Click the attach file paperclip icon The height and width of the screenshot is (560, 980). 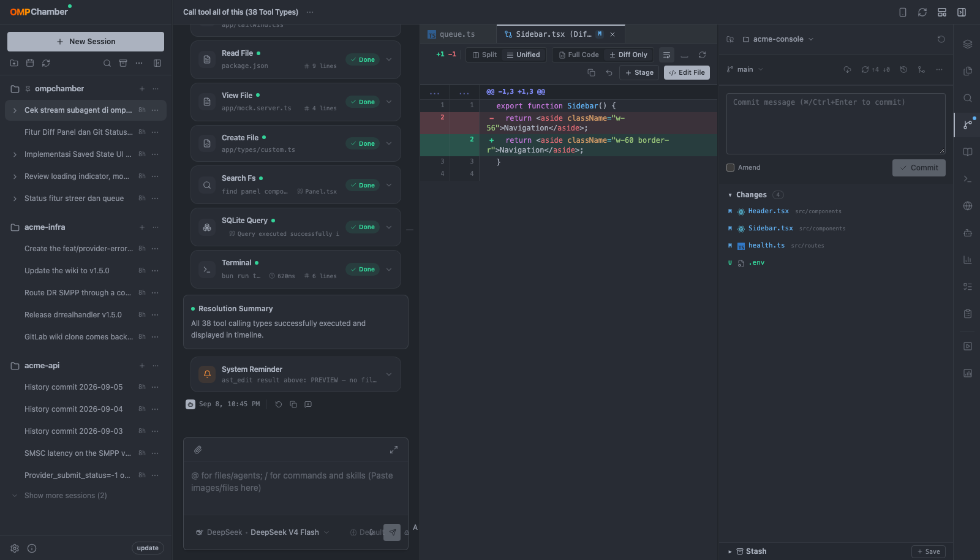(198, 450)
